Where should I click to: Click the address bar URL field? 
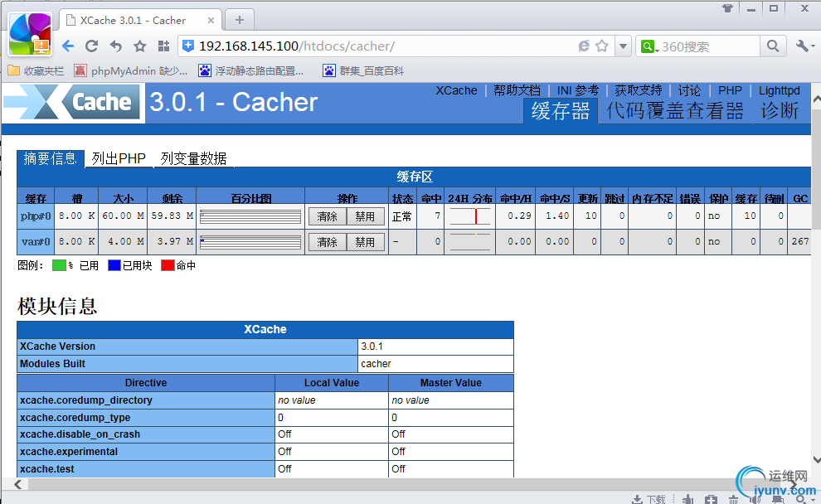387,46
